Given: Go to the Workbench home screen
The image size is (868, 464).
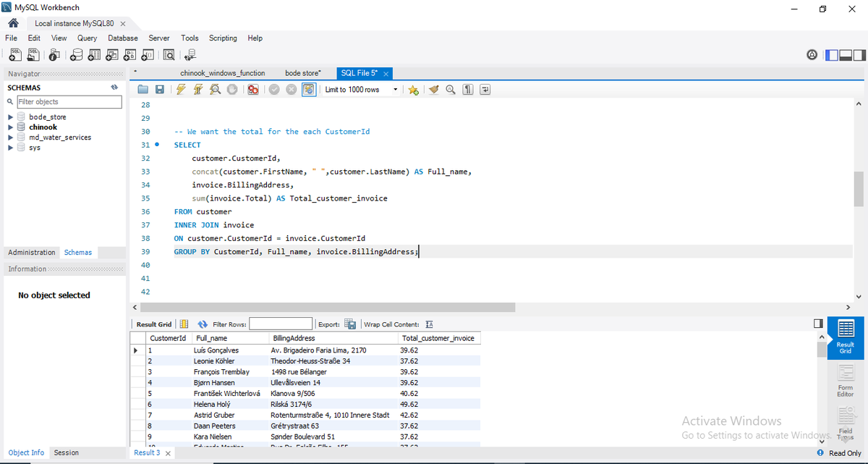Looking at the screenshot, I should tap(12, 23).
